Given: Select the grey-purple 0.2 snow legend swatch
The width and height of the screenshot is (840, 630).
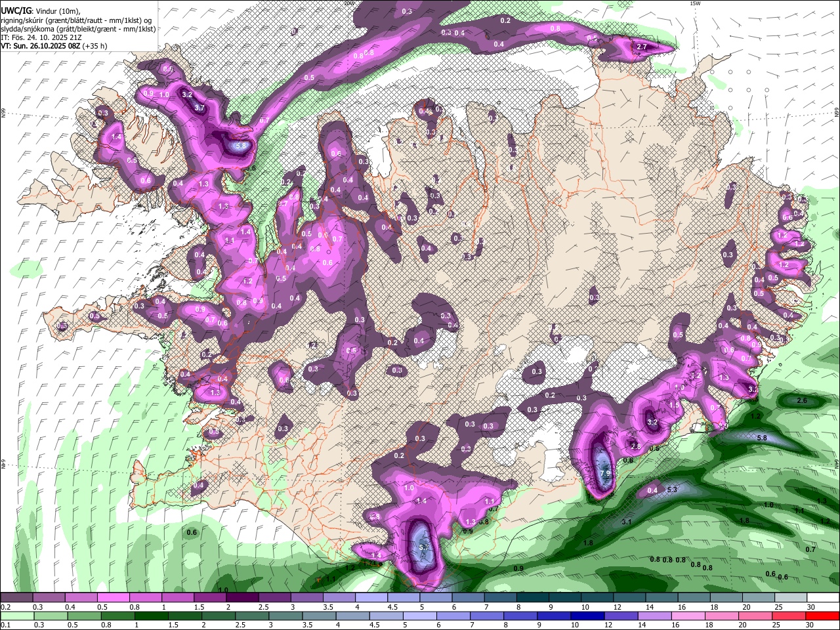Looking at the screenshot, I should pos(16,598).
